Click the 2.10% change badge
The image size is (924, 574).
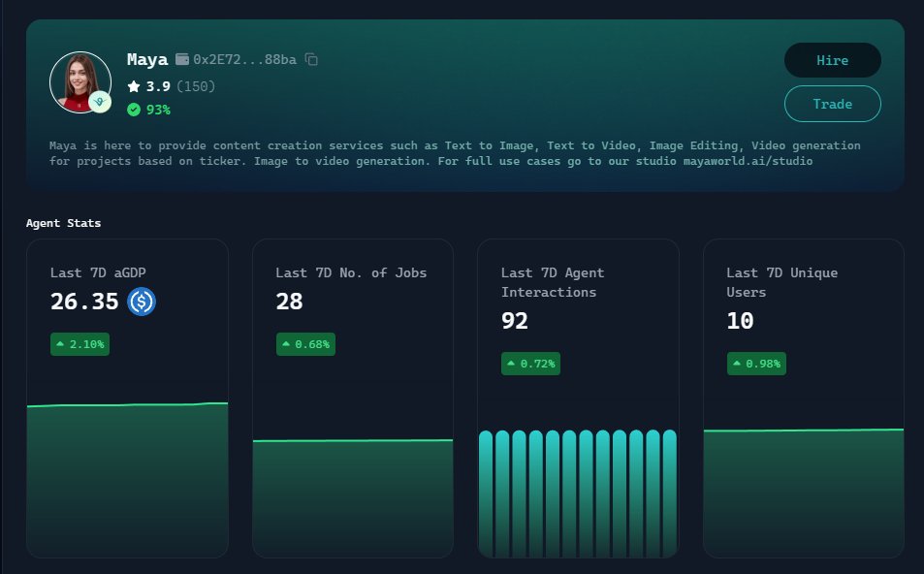[x=80, y=344]
